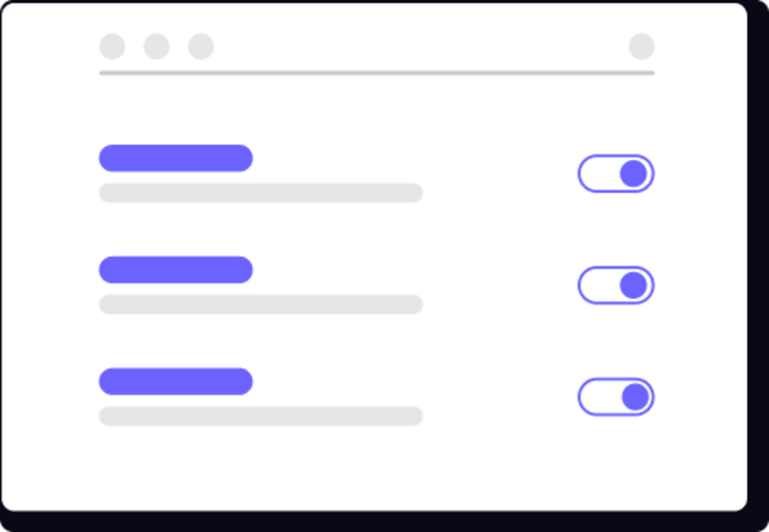
Task: Select the third purple title bar
Action: click(x=176, y=382)
